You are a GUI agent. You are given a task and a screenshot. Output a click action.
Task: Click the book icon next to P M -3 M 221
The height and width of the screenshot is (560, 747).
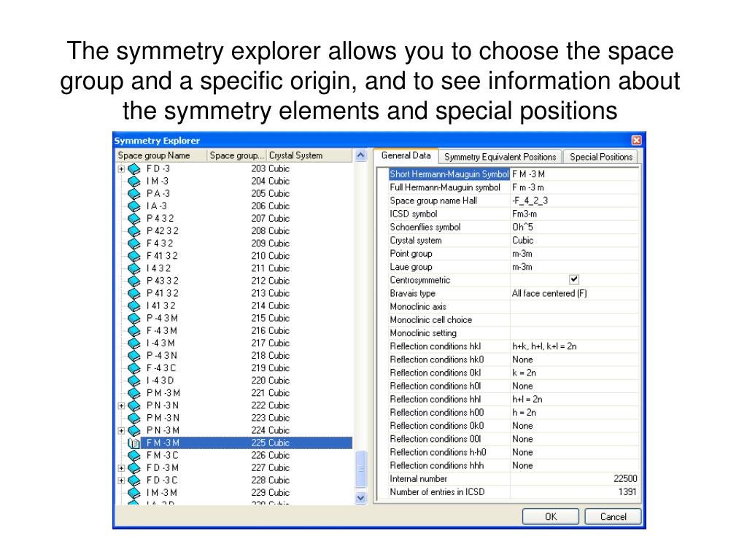tap(134, 393)
